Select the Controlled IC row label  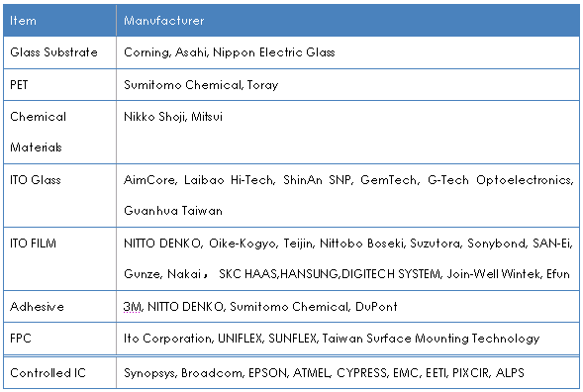pos(48,372)
